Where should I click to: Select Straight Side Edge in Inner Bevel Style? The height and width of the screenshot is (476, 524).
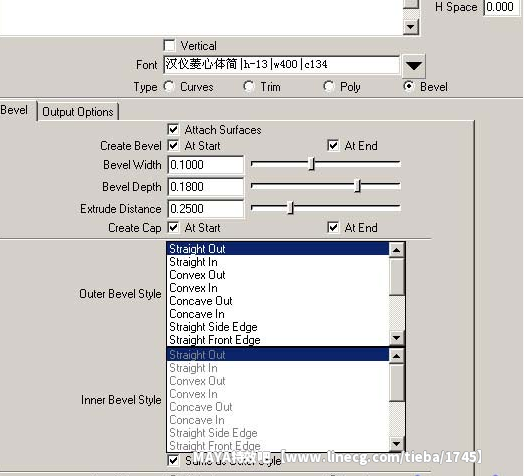[278, 433]
